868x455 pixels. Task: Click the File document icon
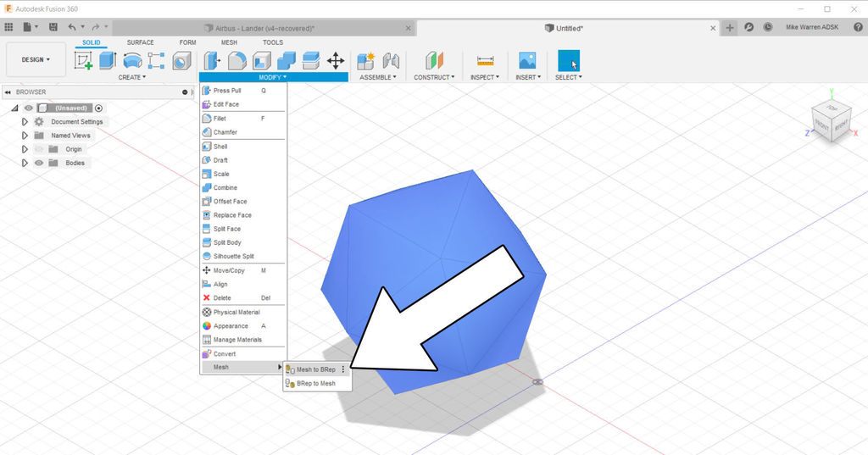click(27, 26)
